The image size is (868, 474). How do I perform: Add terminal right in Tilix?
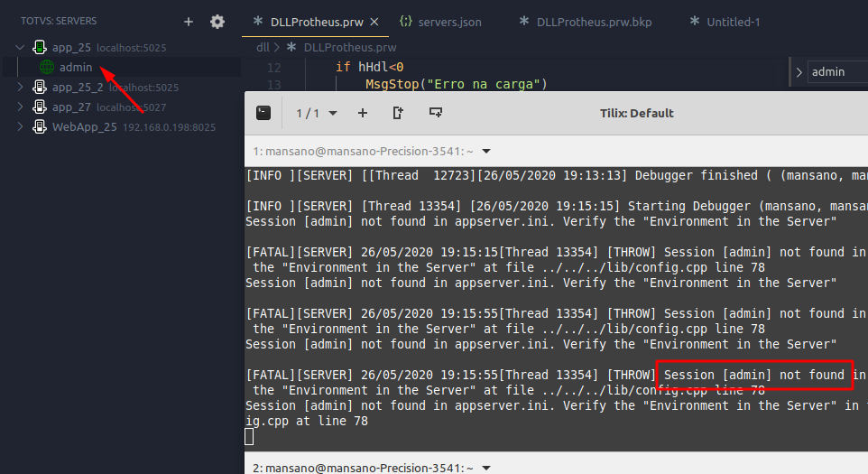(x=398, y=113)
